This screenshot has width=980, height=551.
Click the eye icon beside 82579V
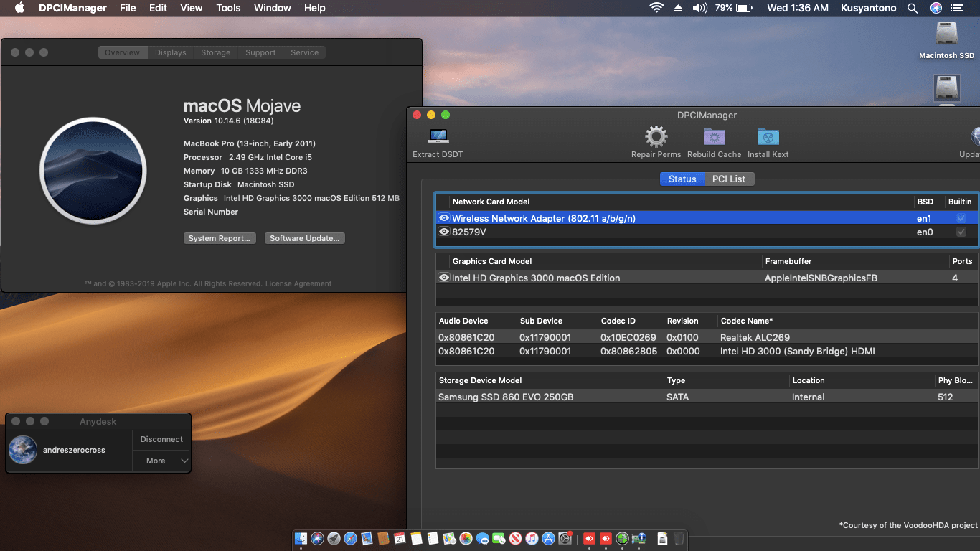point(444,232)
